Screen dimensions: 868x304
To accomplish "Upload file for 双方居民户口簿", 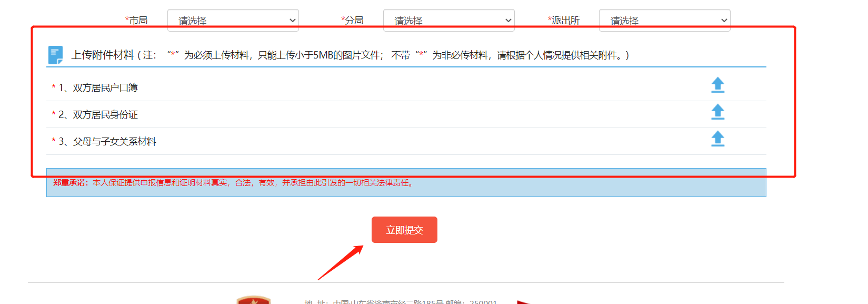I will point(717,85).
